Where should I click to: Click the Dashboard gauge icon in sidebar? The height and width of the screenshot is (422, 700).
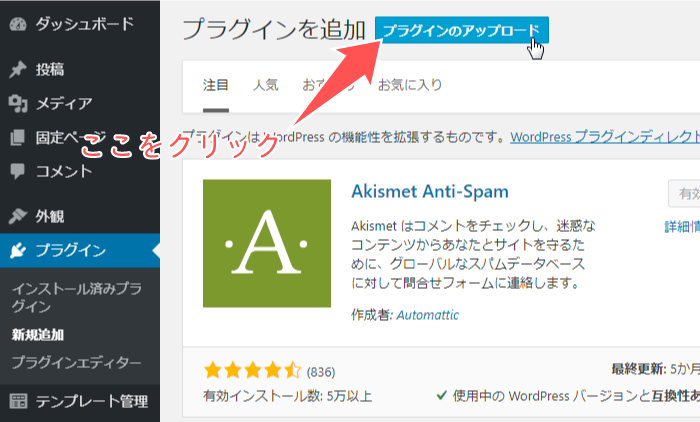click(18, 24)
